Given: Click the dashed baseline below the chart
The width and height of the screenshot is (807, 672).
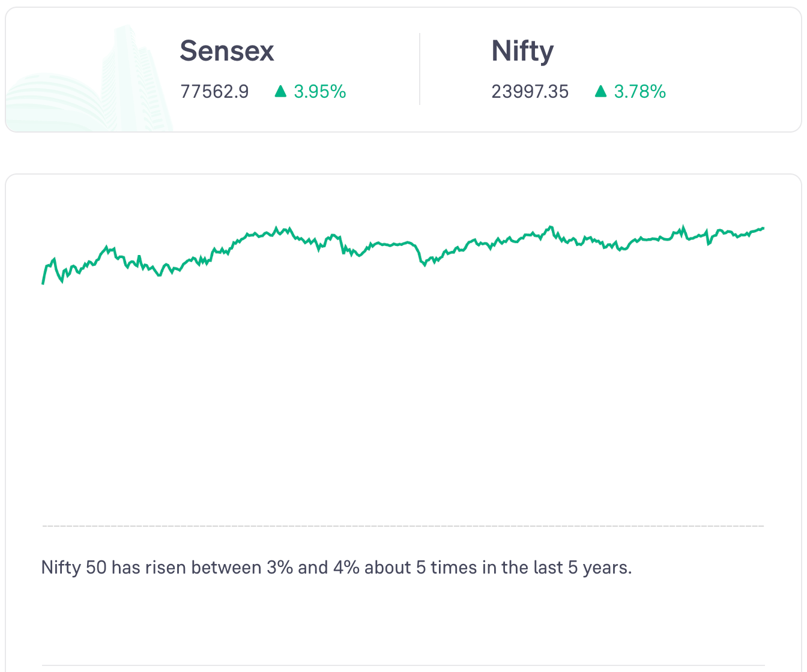Looking at the screenshot, I should point(403,526).
